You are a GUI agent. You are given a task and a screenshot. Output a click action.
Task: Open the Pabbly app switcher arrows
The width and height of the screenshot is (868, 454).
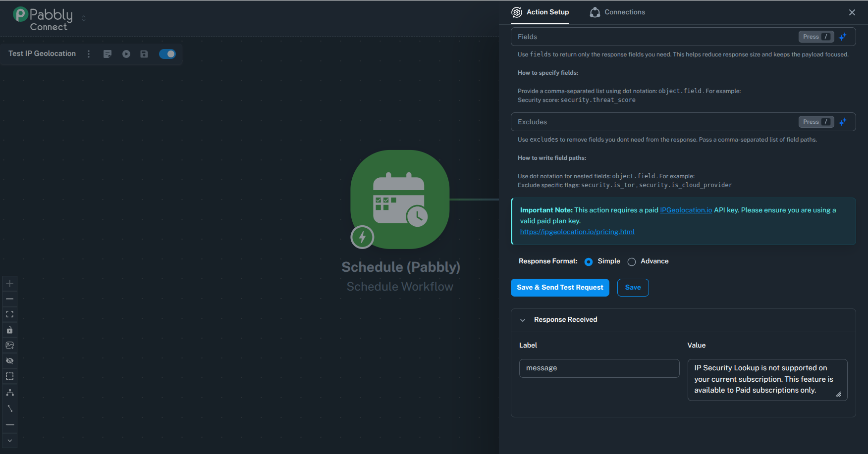tap(84, 18)
